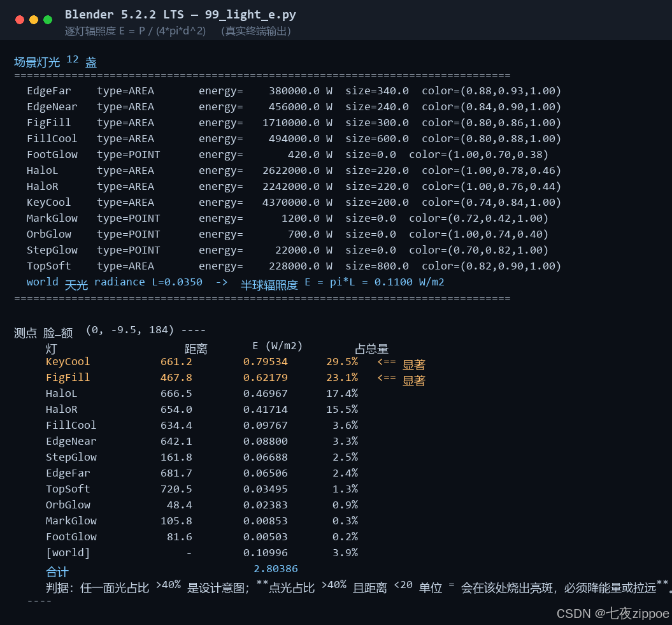Click FigFill energy value 1710000.0 W
Screen dimensions: 672x625
tap(297, 122)
